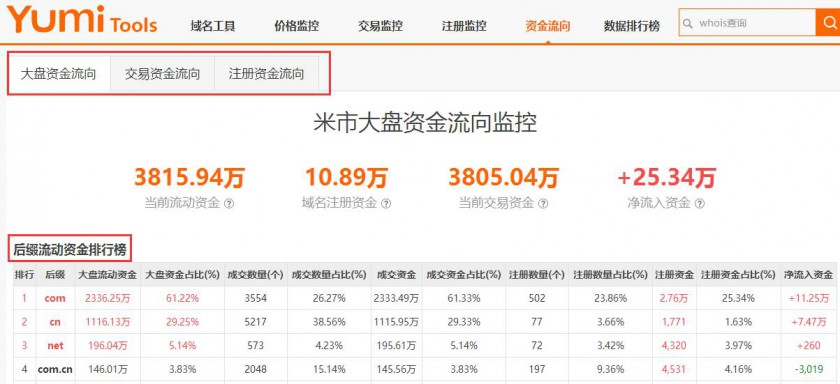The height and width of the screenshot is (384, 840).
Task: Click 3554 cell in com row
Action: (x=255, y=298)
